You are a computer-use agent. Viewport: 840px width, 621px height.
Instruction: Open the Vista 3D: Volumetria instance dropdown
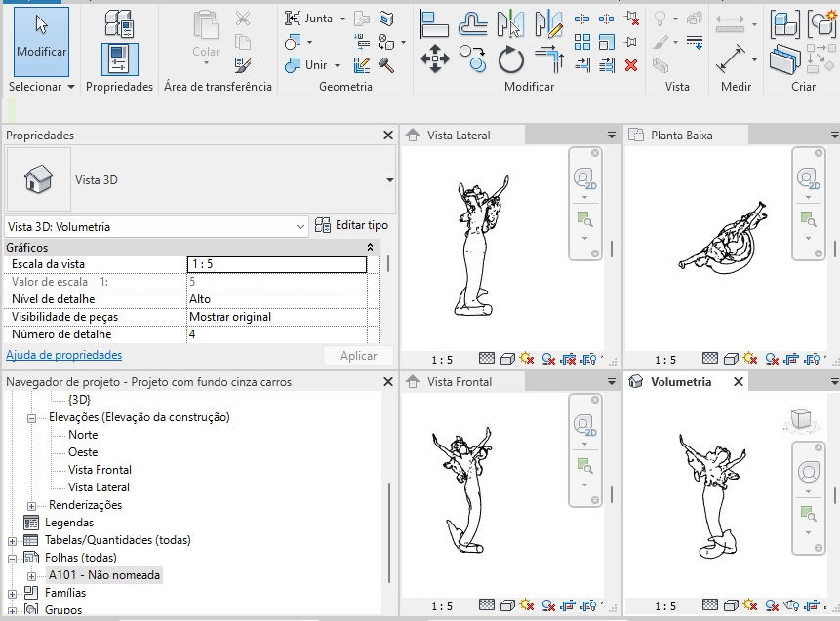[300, 227]
